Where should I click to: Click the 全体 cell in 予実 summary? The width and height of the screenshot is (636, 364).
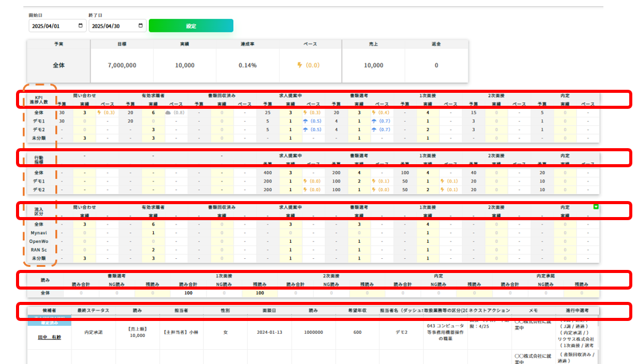pos(59,65)
